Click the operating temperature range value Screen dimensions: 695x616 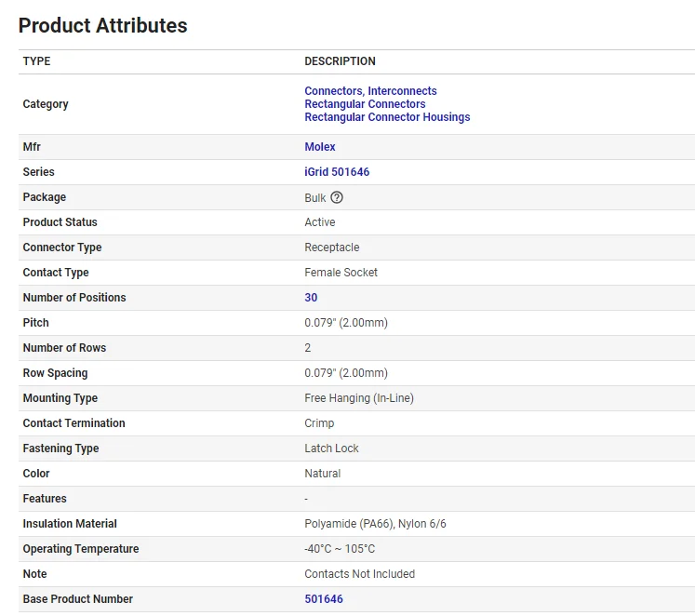click(340, 549)
